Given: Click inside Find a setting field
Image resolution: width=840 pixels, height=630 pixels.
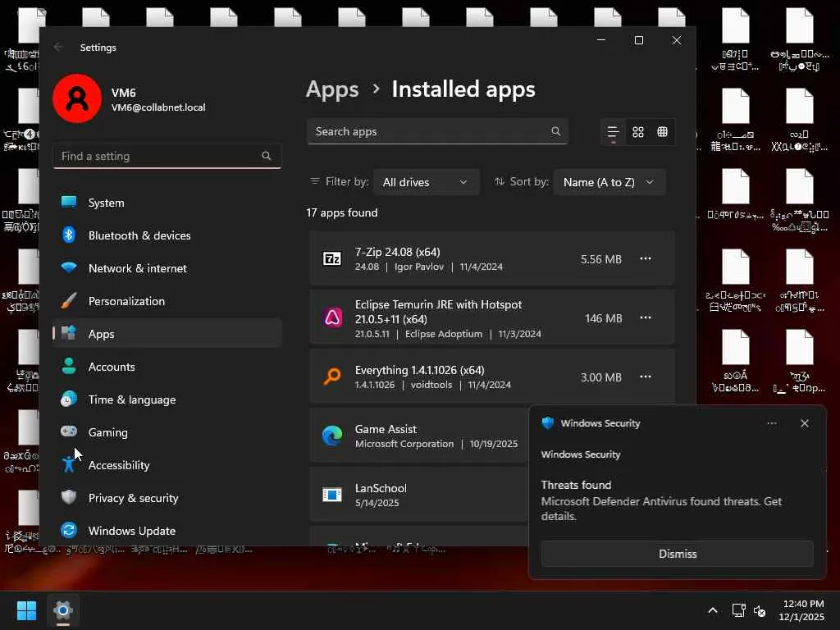Looking at the screenshot, I should 167,156.
